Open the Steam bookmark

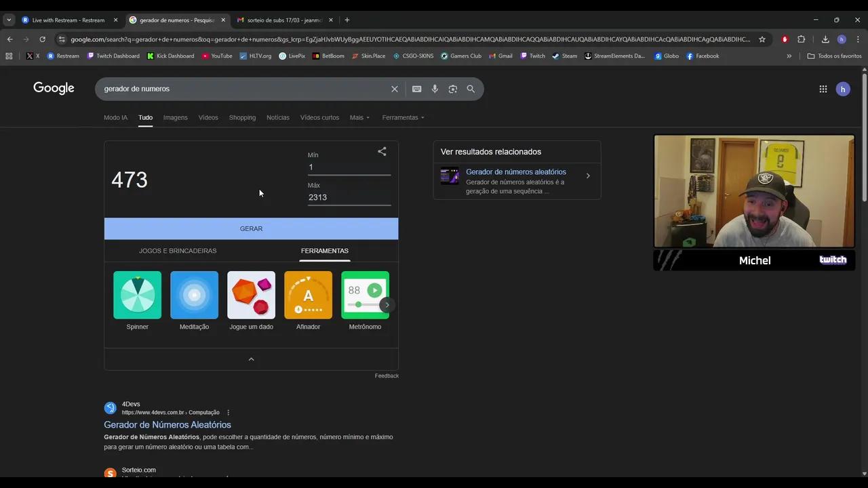[568, 56]
